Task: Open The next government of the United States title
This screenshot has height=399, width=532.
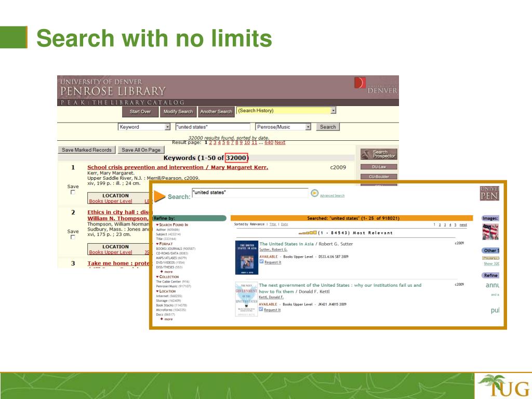Action: 340,288
